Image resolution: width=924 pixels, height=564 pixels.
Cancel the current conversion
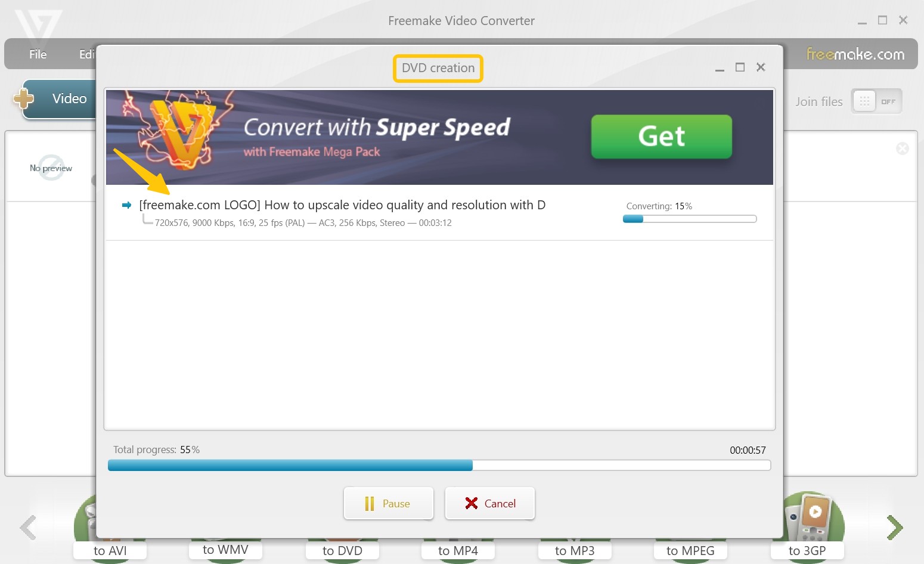[x=489, y=503]
